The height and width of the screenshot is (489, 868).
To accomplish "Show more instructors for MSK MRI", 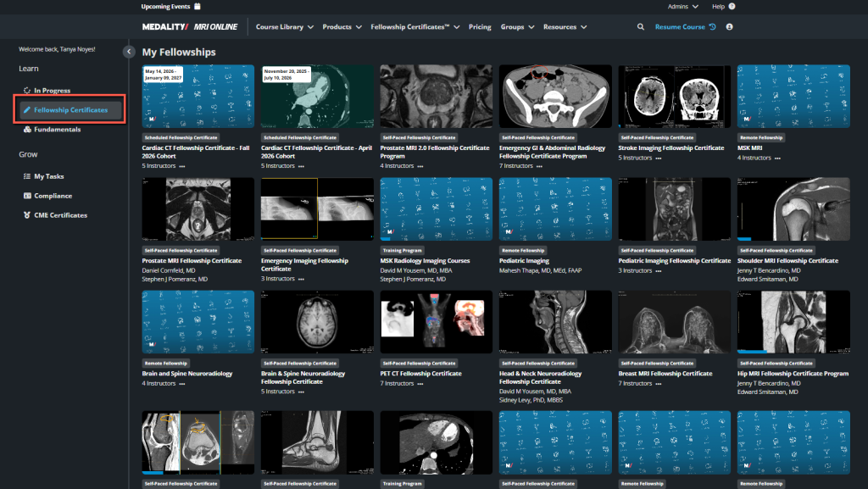I will (x=777, y=158).
